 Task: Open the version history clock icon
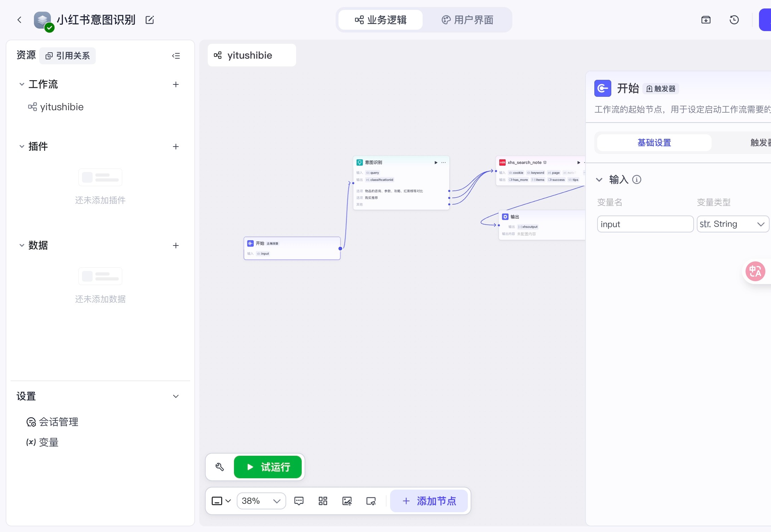click(734, 20)
